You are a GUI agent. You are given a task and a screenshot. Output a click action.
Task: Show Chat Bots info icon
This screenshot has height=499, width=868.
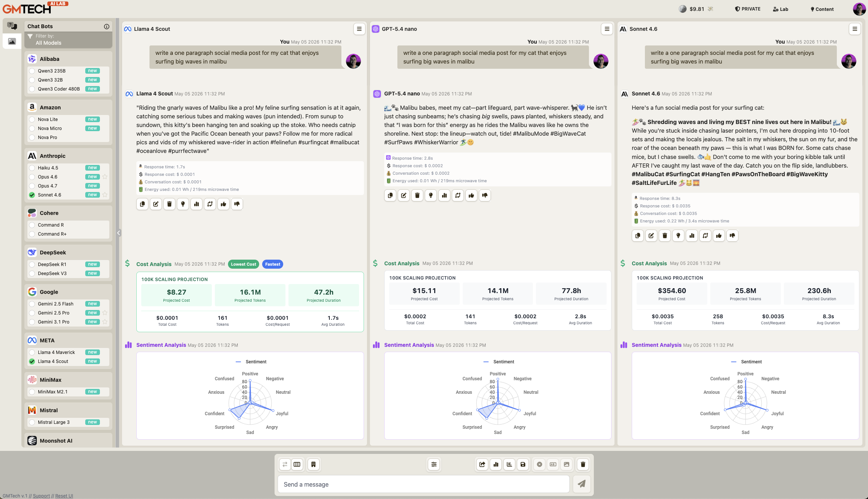pos(107,26)
